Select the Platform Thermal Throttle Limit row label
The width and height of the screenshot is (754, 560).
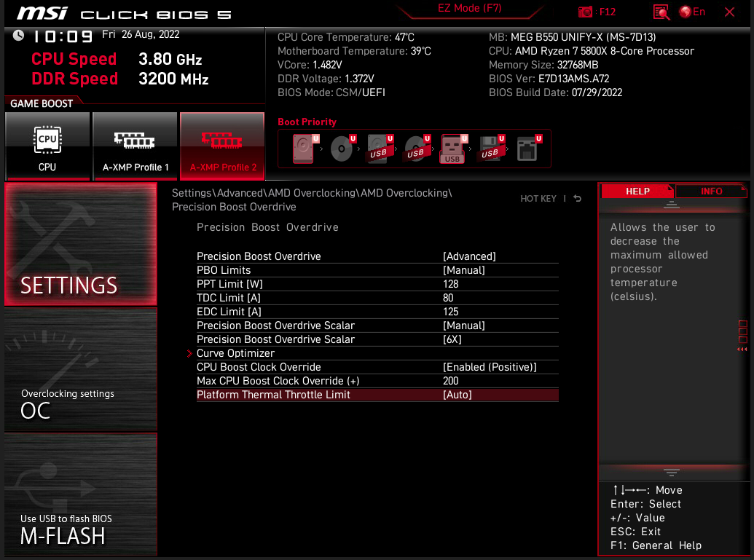273,395
